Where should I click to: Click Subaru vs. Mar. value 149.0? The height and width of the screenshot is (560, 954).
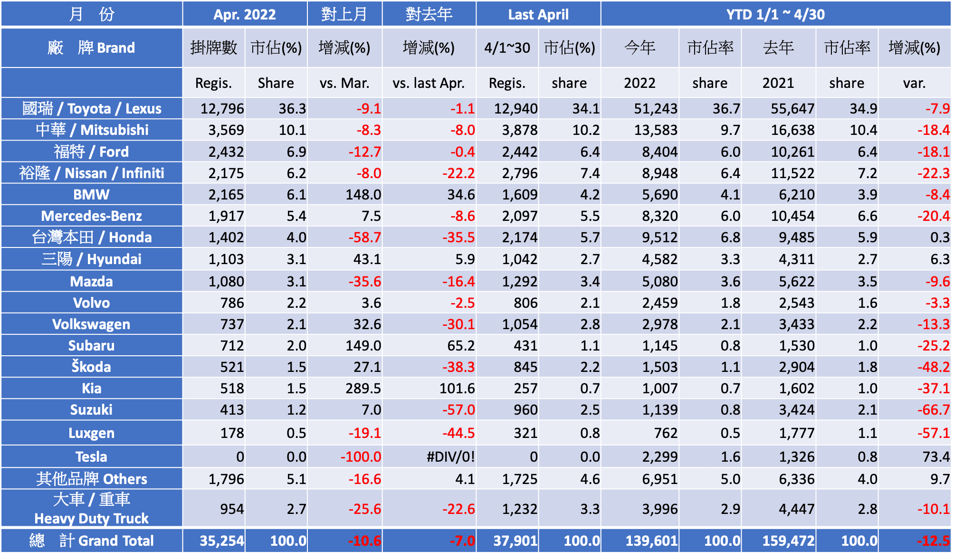(x=363, y=346)
